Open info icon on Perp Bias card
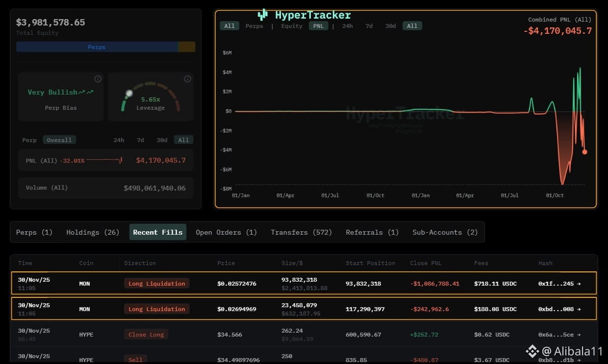 [98, 79]
